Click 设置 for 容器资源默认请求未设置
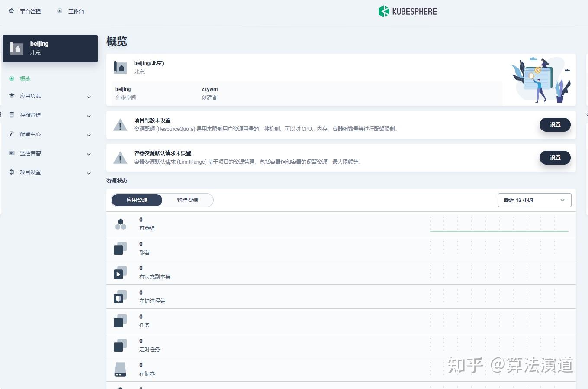 pos(555,157)
